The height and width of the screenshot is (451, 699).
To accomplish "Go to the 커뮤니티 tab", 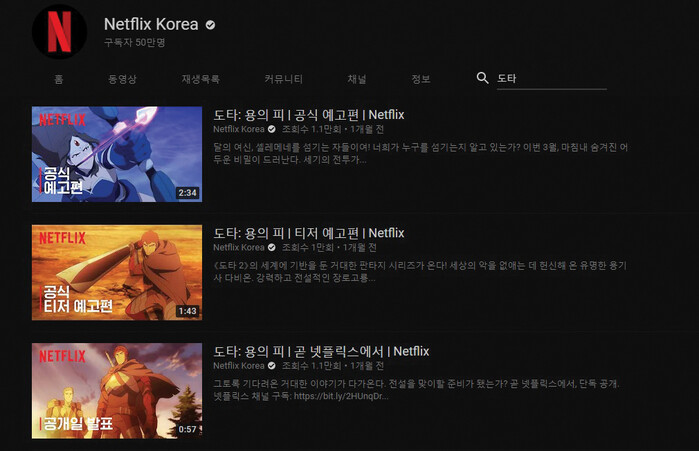I will [284, 79].
